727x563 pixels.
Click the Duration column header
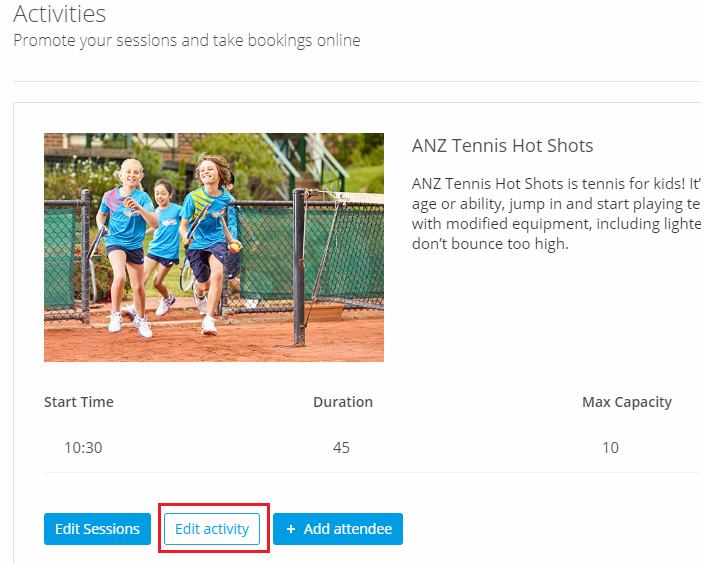point(343,402)
